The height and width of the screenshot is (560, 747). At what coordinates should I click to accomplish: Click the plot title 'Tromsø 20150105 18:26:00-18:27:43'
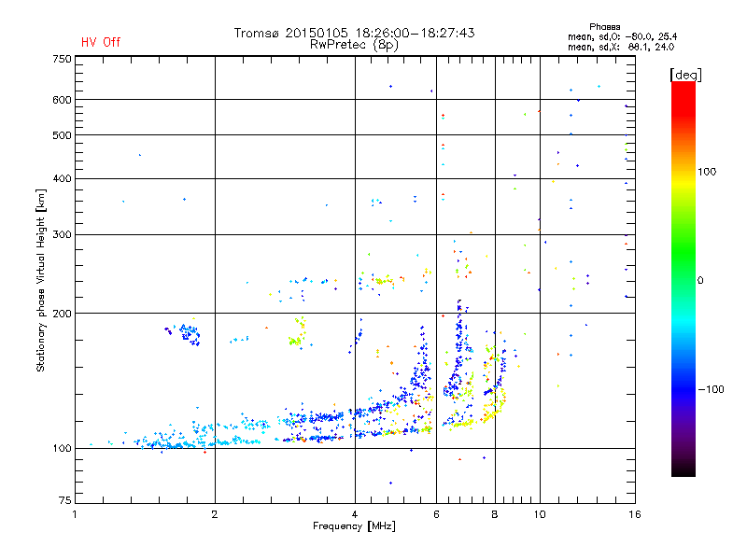tap(354, 33)
